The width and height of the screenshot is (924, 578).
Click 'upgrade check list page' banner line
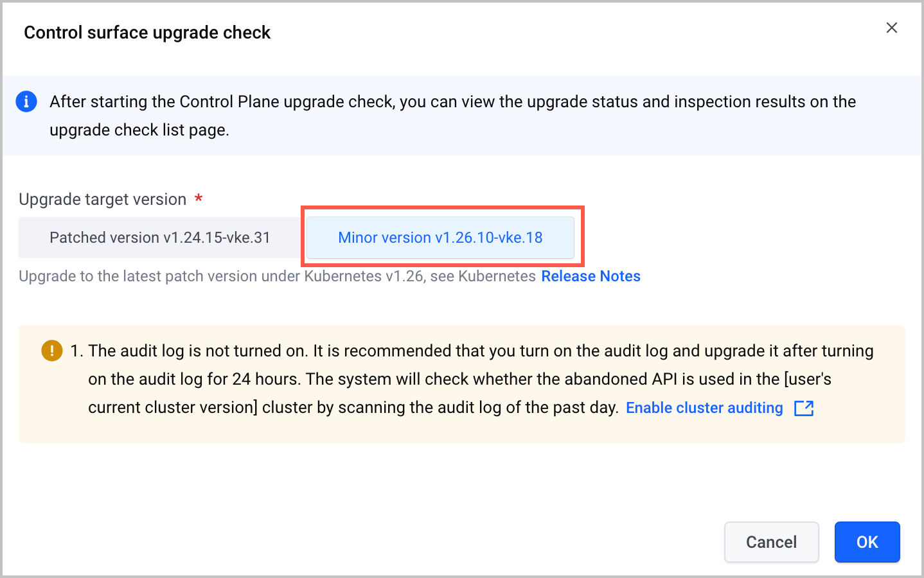(139, 130)
